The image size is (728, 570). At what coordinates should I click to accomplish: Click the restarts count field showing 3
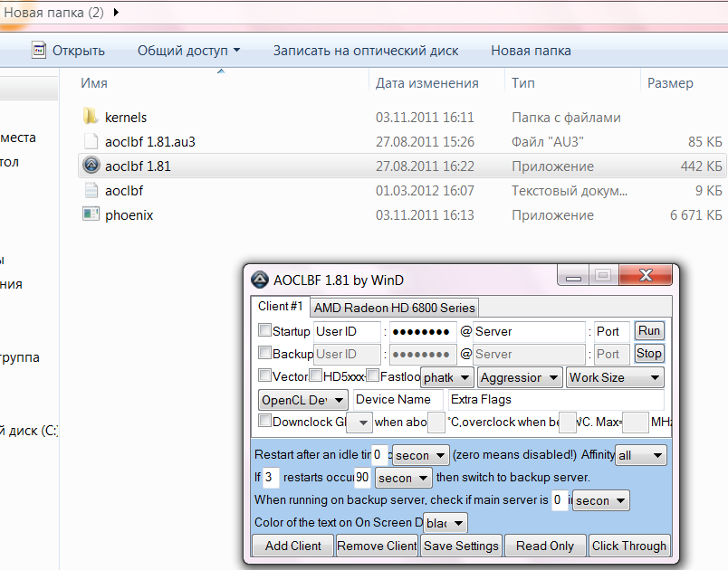click(x=271, y=477)
